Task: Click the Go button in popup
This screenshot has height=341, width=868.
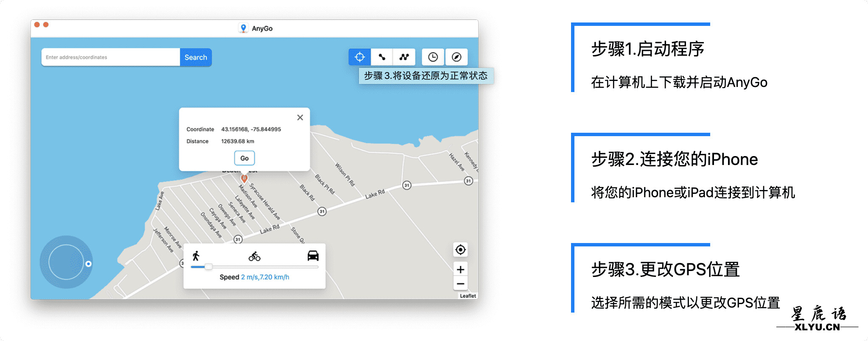Action: 244,158
